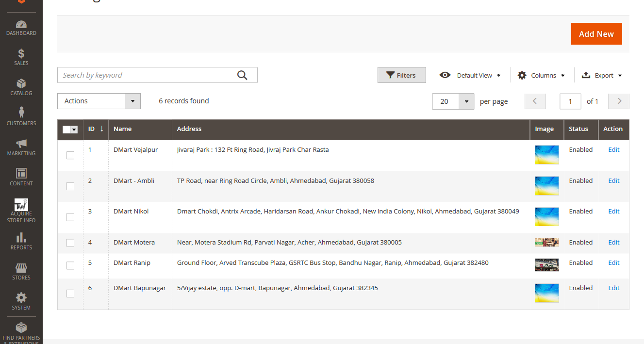Open the DMart Motera image thumbnail
This screenshot has width=644, height=344.
[x=547, y=243]
